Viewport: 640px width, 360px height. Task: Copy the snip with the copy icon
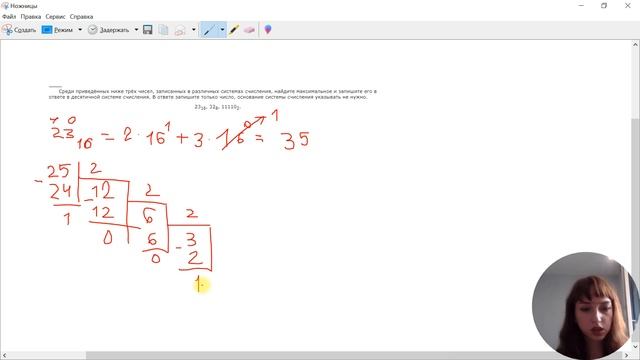click(163, 30)
